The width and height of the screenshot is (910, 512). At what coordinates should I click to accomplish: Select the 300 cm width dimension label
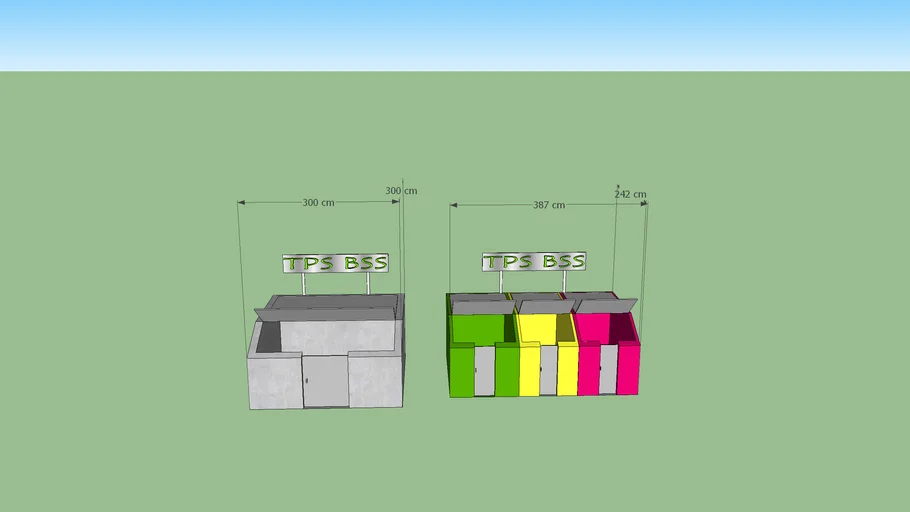click(x=318, y=203)
